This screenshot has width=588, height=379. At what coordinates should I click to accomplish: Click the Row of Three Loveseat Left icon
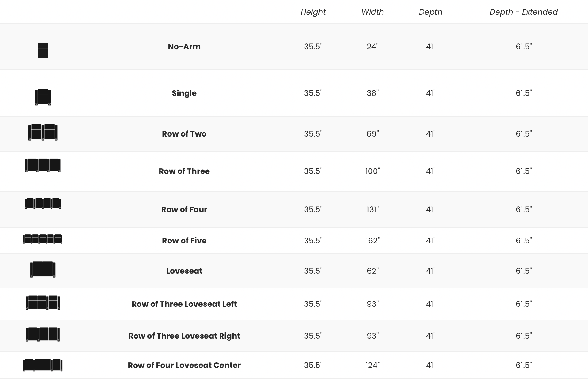[x=43, y=302]
